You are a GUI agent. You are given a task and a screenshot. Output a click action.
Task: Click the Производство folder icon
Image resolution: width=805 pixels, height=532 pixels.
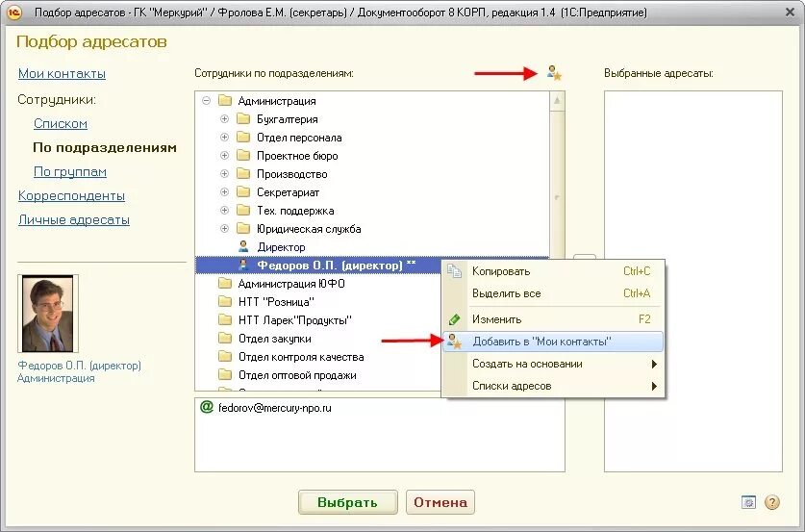(243, 173)
